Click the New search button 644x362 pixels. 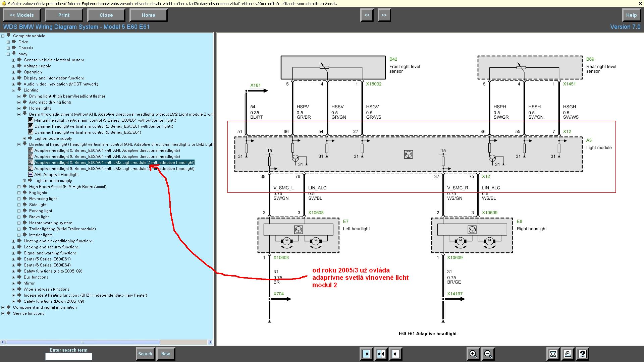pyautogui.click(x=166, y=354)
